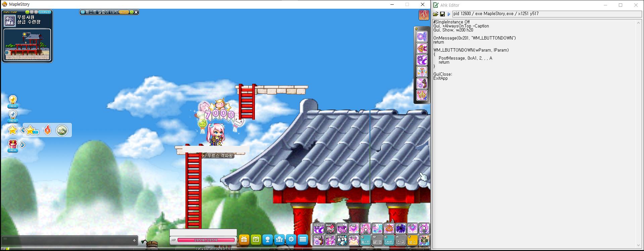
Task: Activate the Del key skill slot
Action: (x=330, y=240)
